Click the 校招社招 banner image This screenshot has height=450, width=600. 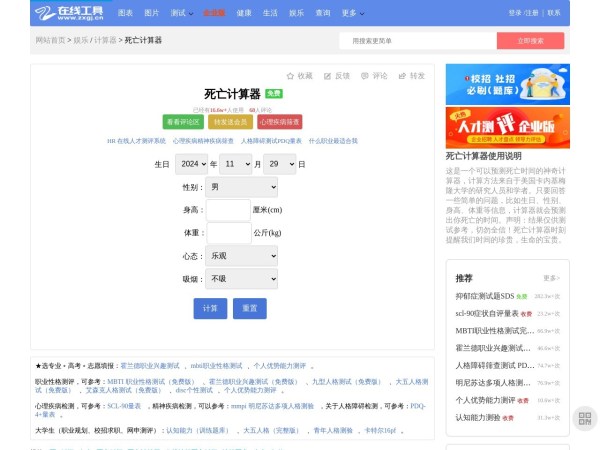point(507,85)
